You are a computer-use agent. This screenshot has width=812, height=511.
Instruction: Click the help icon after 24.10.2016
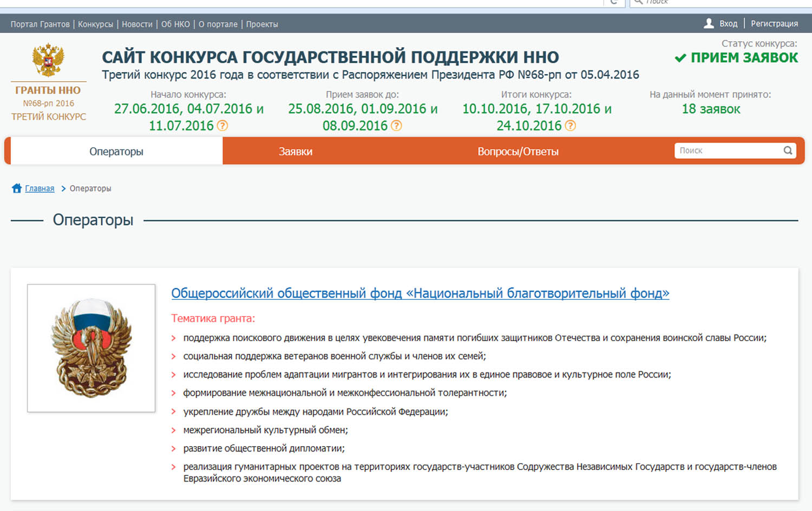[x=571, y=126]
